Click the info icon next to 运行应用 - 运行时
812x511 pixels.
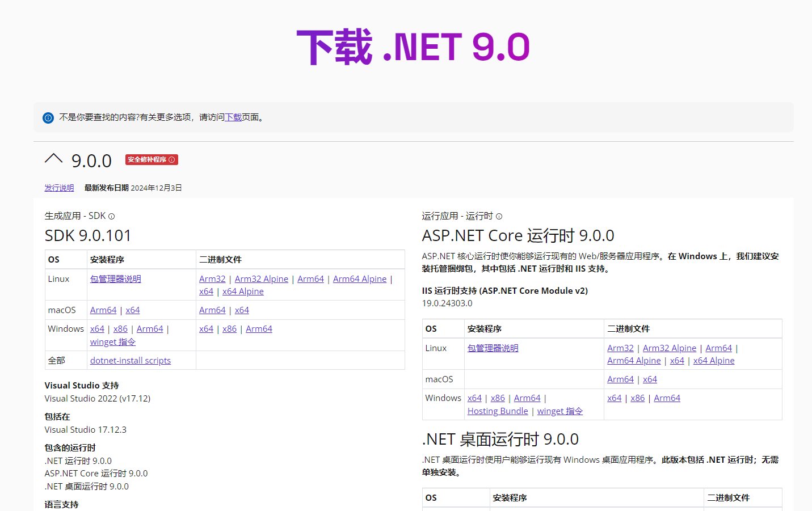pos(499,217)
